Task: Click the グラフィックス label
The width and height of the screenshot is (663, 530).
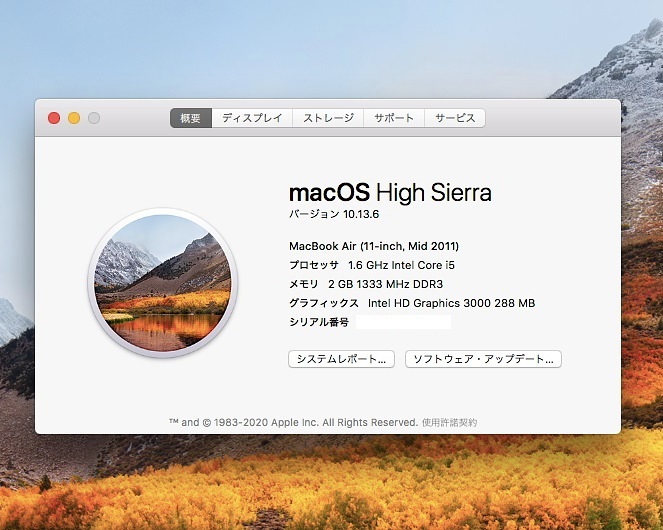Action: tap(324, 303)
